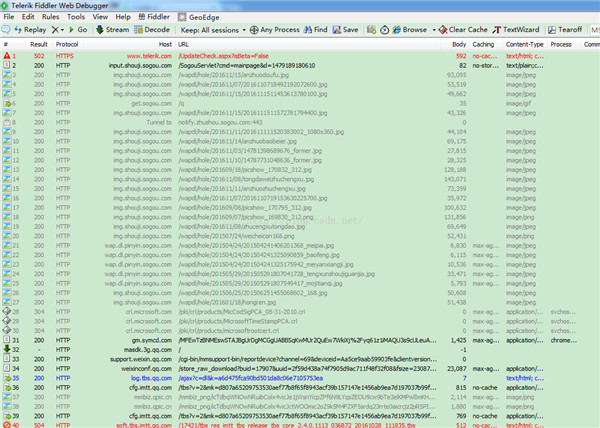Click the comment speech bubble toolbar icon
Viewport: 600px width, 428px height.
click(x=7, y=31)
